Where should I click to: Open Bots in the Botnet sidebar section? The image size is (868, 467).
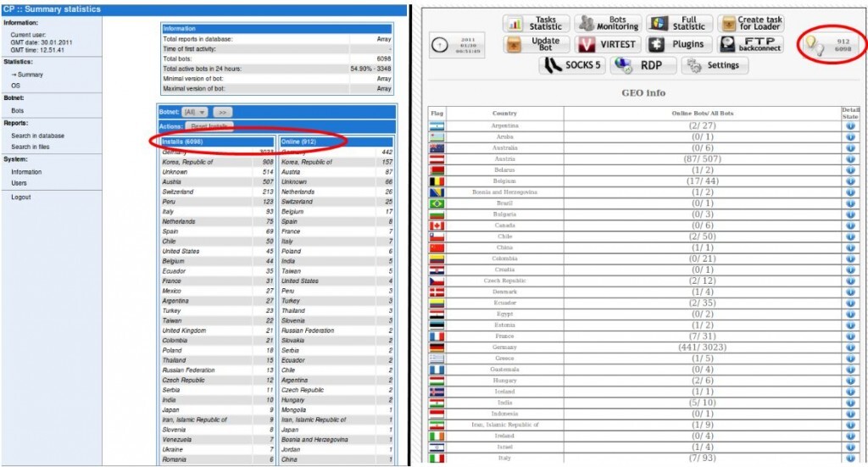tap(18, 111)
